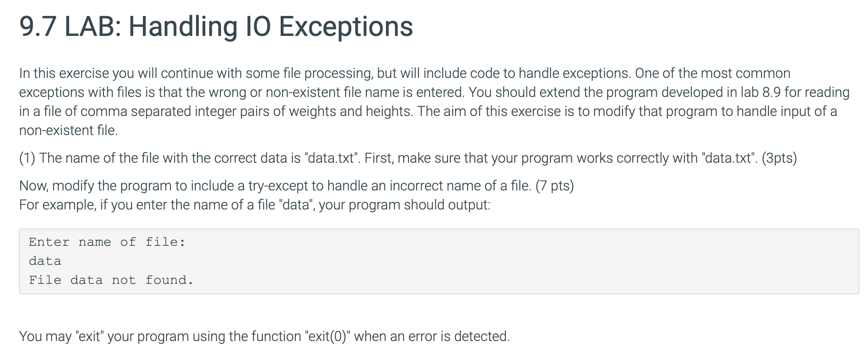The image size is (868, 354).
Task: Click the 'data' line in code block
Action: (x=45, y=261)
